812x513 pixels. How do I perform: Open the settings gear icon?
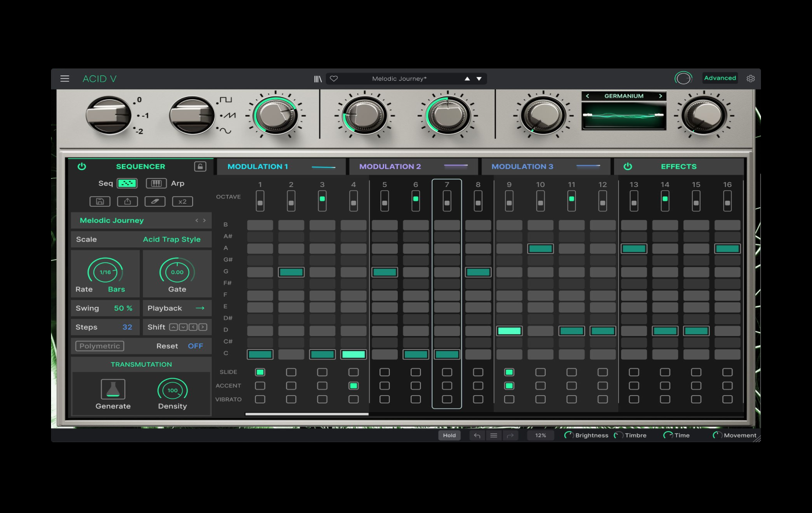point(751,78)
